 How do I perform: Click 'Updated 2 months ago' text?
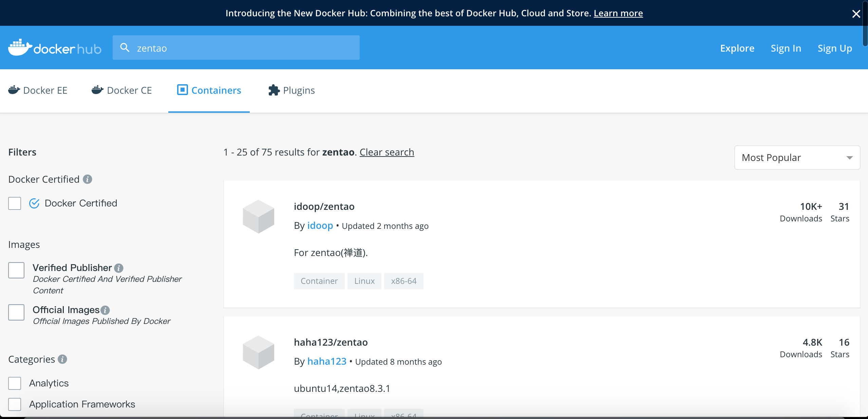(385, 226)
